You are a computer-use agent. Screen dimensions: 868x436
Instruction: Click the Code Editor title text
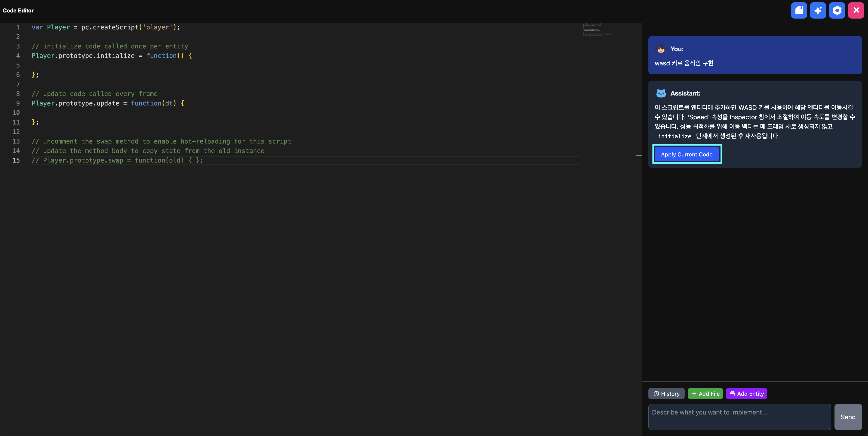(x=18, y=10)
